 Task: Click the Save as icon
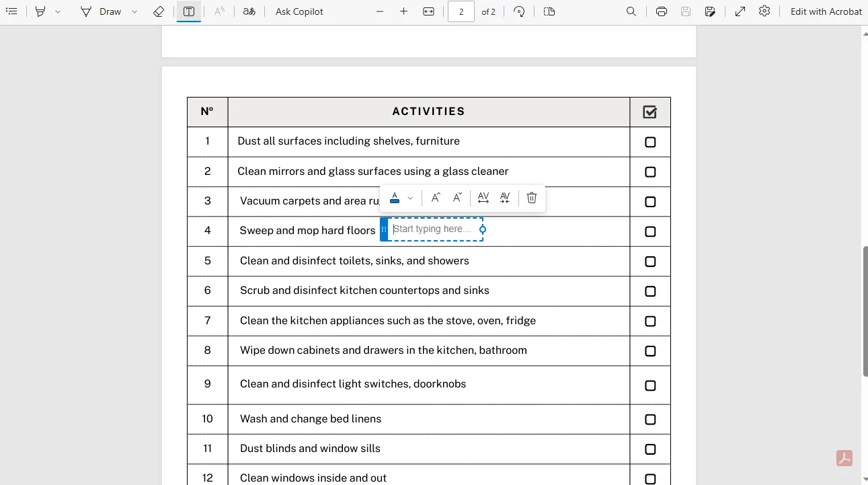[x=710, y=11]
